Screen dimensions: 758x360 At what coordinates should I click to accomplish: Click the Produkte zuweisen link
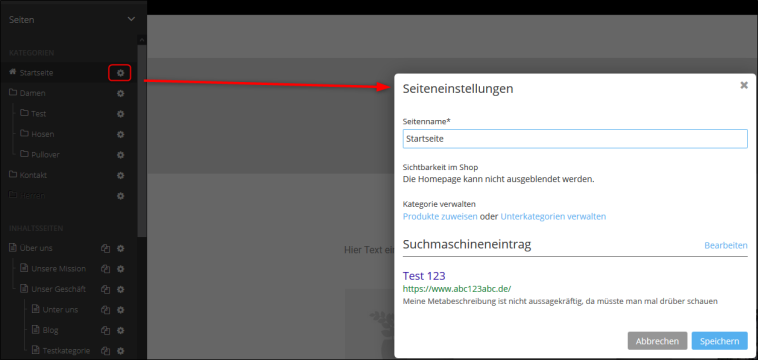coord(440,216)
